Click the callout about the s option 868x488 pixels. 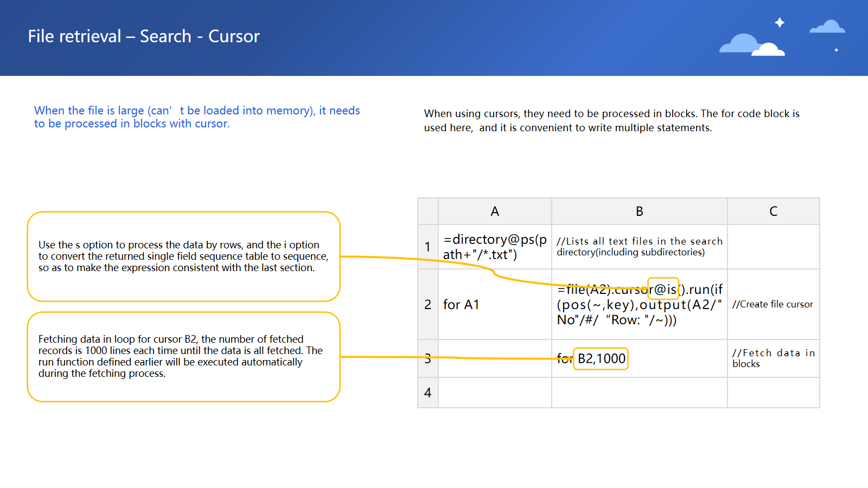pos(183,256)
